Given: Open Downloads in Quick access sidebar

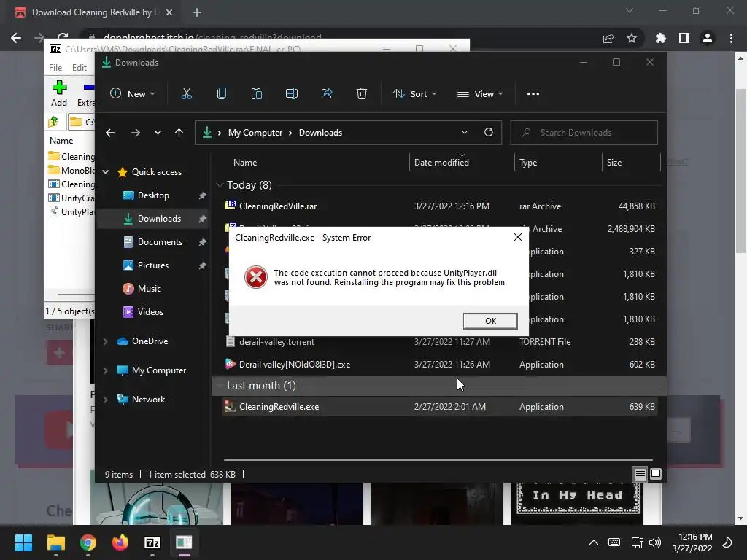Looking at the screenshot, I should click(x=159, y=219).
